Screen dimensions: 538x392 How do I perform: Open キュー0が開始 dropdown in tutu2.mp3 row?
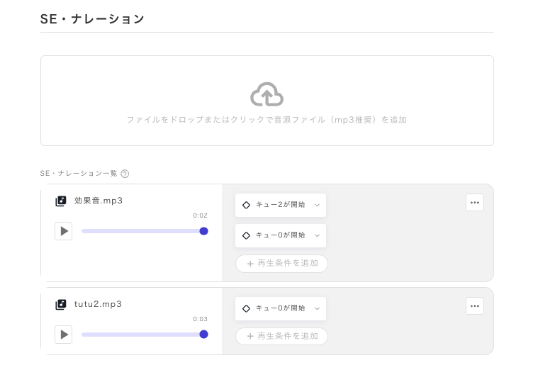click(x=281, y=308)
